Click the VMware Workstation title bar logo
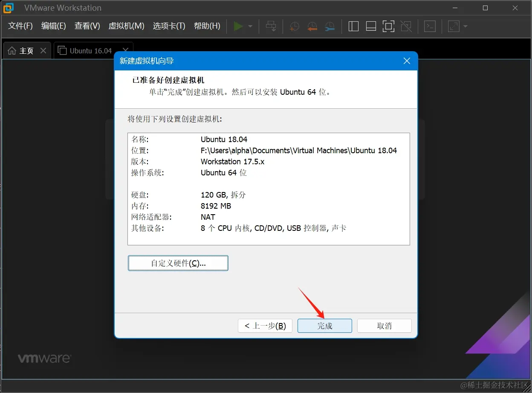The height and width of the screenshot is (393, 532). pyautogui.click(x=9, y=8)
